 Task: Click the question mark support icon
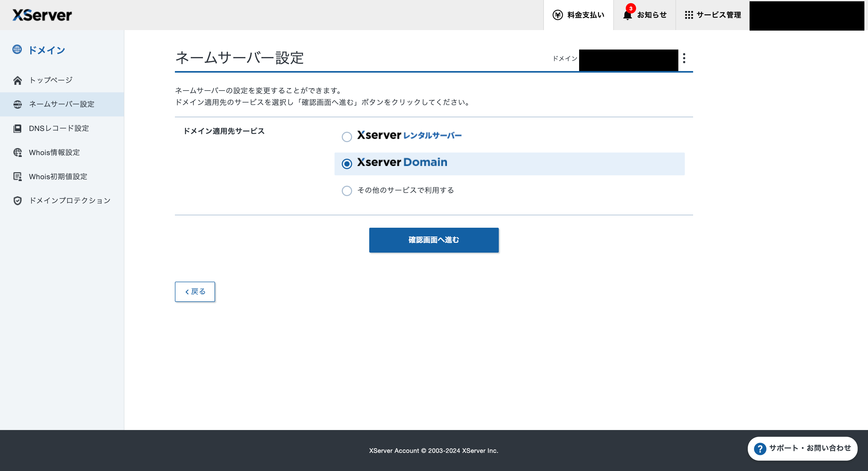760,448
